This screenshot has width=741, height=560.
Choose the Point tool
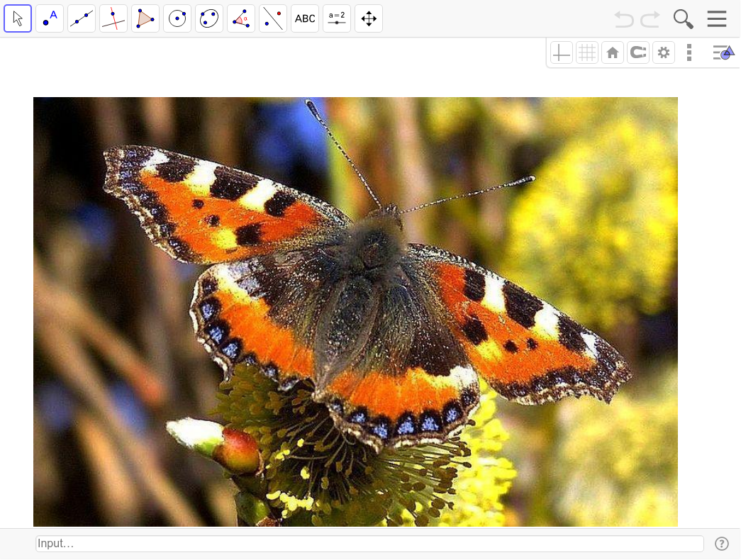pyautogui.click(x=50, y=18)
